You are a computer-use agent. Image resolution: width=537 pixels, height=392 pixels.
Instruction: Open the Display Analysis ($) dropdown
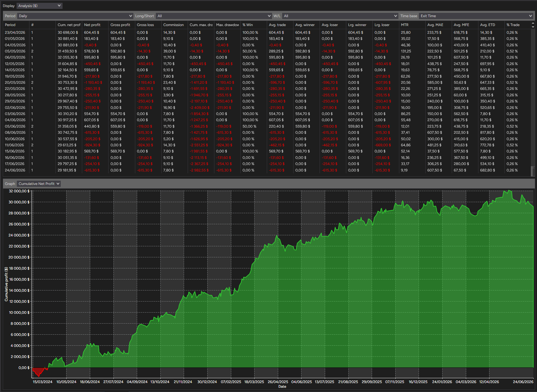point(39,6)
